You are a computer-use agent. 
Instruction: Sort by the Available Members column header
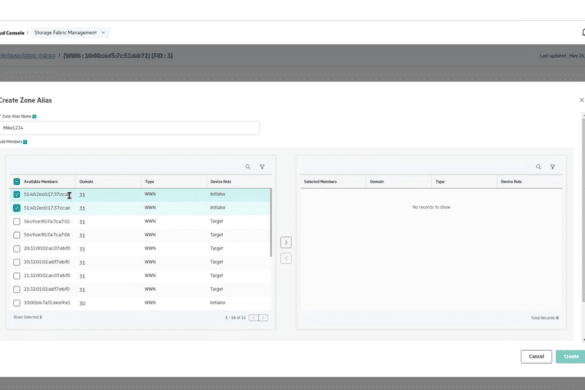click(41, 182)
